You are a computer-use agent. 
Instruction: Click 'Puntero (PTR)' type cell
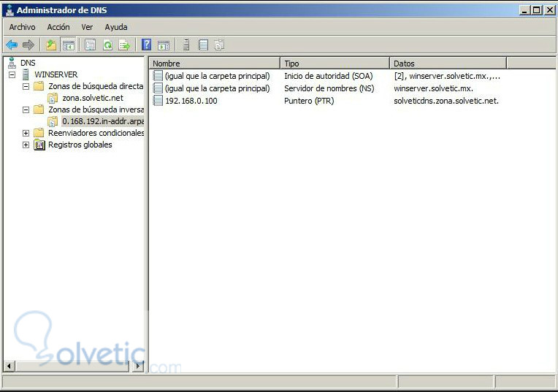coord(309,101)
